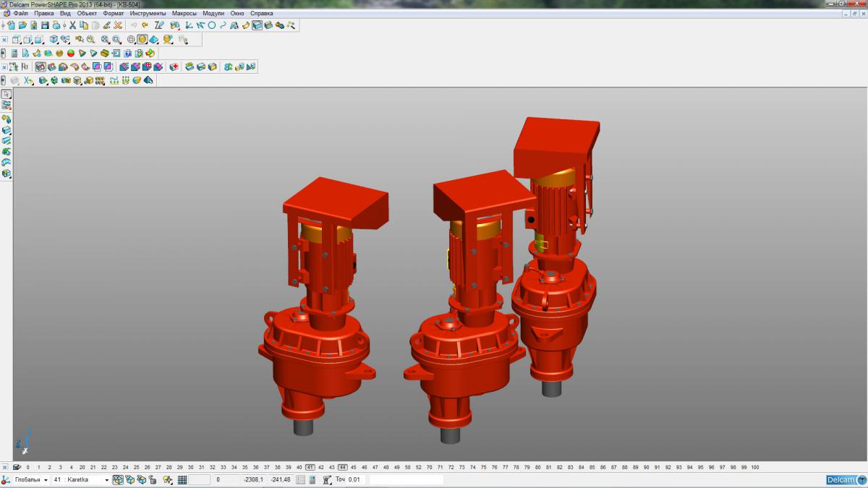Open the Вид menu

pos(65,13)
